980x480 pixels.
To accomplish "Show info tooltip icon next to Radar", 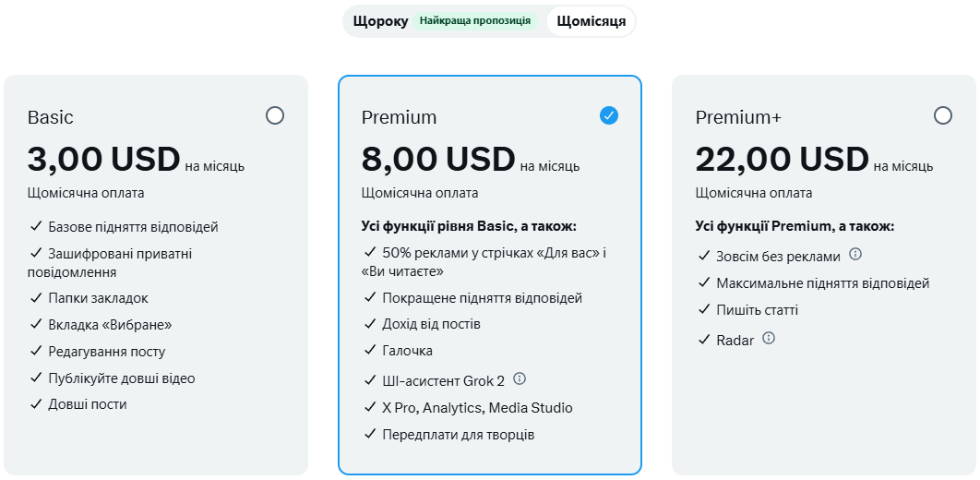I will tap(769, 339).
